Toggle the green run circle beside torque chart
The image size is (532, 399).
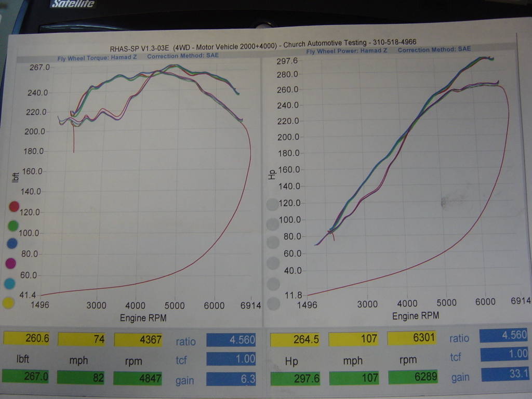click(13, 226)
